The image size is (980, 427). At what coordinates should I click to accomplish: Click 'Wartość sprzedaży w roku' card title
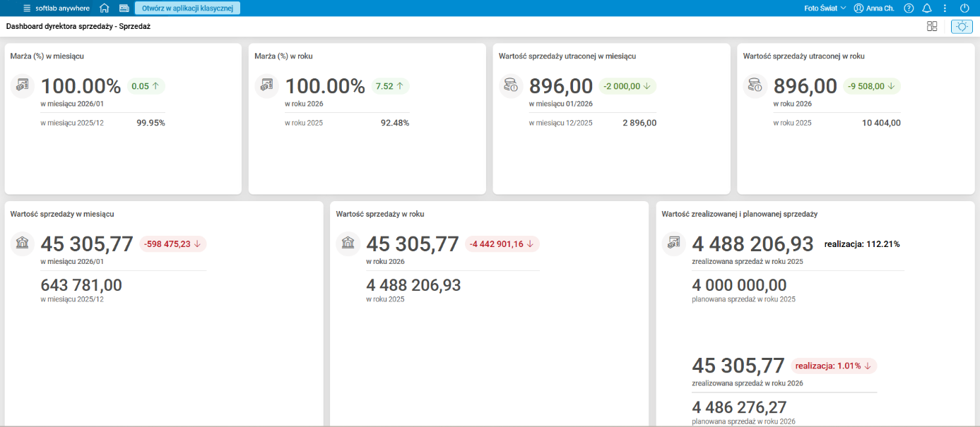point(379,213)
